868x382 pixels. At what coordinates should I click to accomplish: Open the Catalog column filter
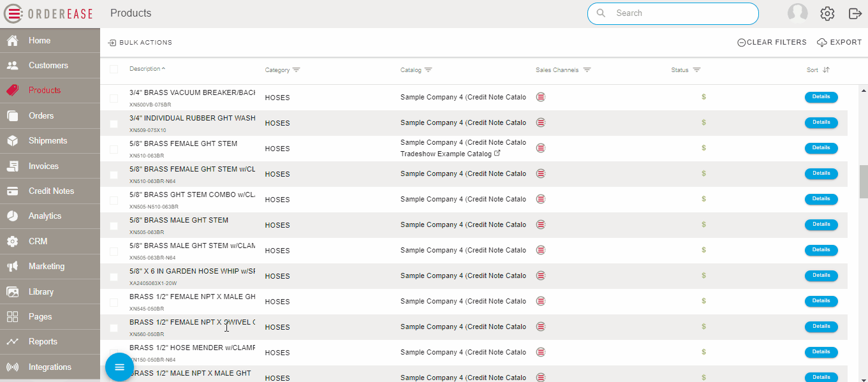click(x=429, y=70)
